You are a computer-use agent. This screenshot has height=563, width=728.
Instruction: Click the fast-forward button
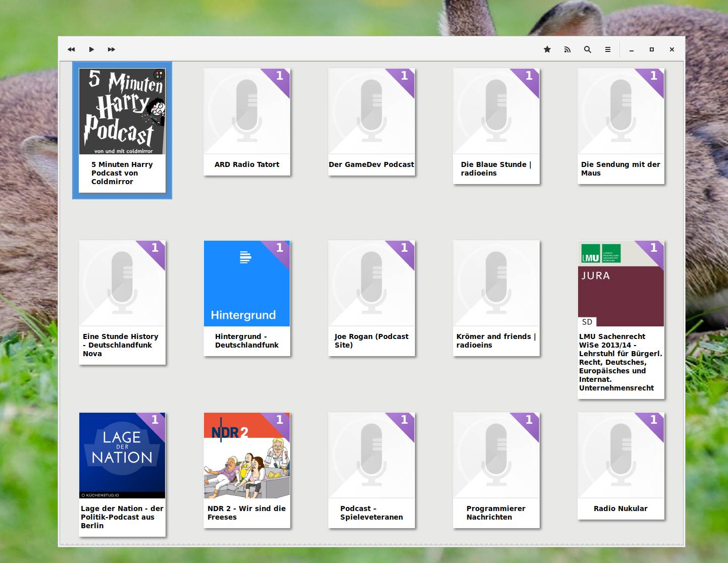112,49
